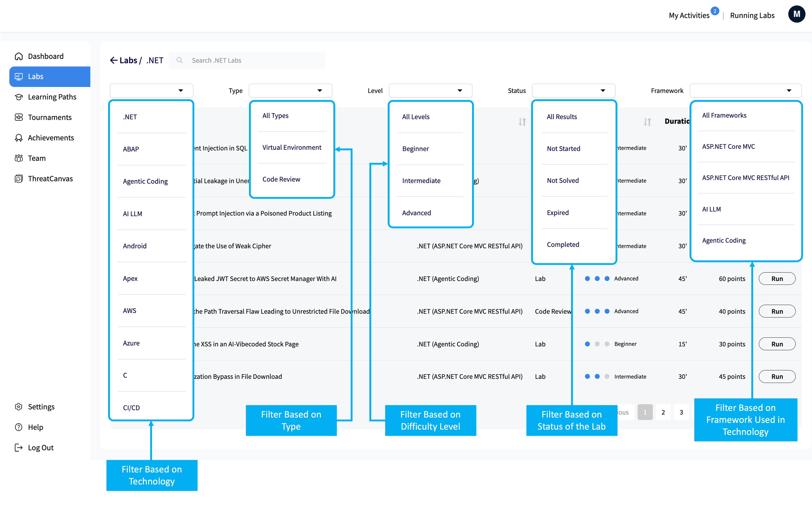Image resolution: width=812 pixels, height=512 pixels.
Task: Select ASP.NET Core MVC RESTful API framework
Action: pyautogui.click(x=746, y=178)
